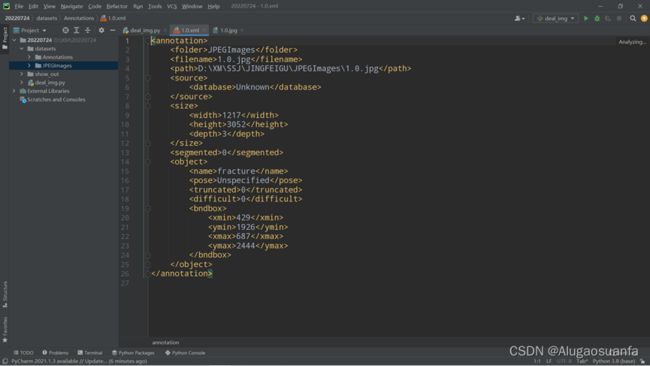This screenshot has width=650, height=366.
Task: Fold the source tag at line 5 gutter
Action: pyautogui.click(x=148, y=78)
